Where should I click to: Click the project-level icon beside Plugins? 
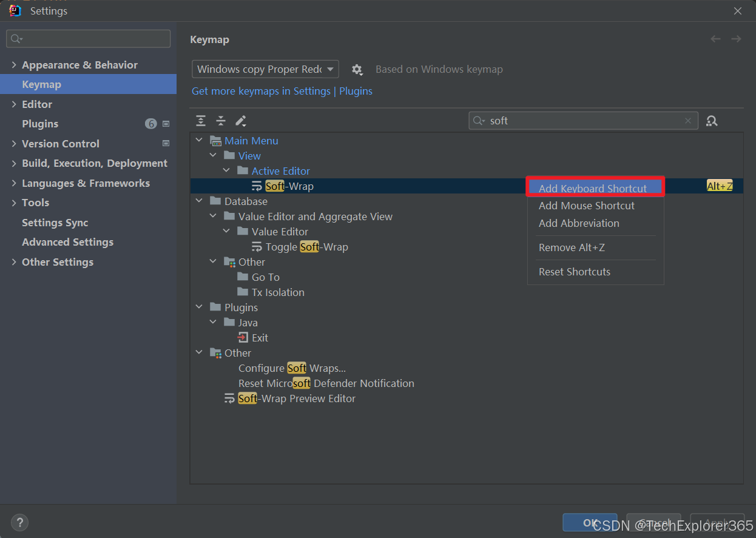[166, 124]
